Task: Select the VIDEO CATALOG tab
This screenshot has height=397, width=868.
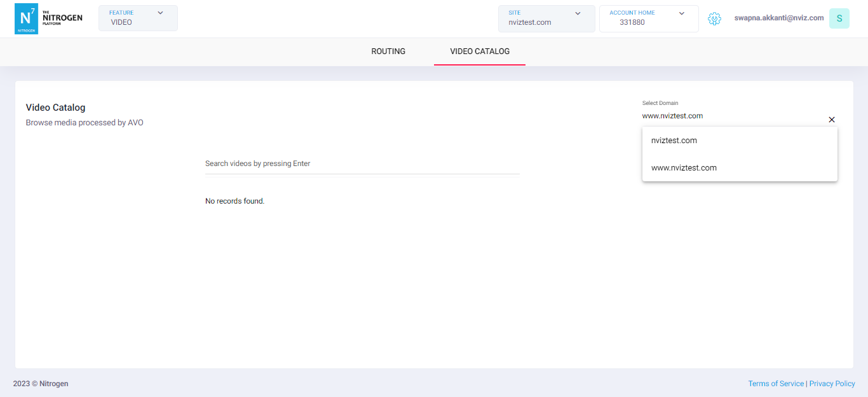Action: click(x=479, y=52)
